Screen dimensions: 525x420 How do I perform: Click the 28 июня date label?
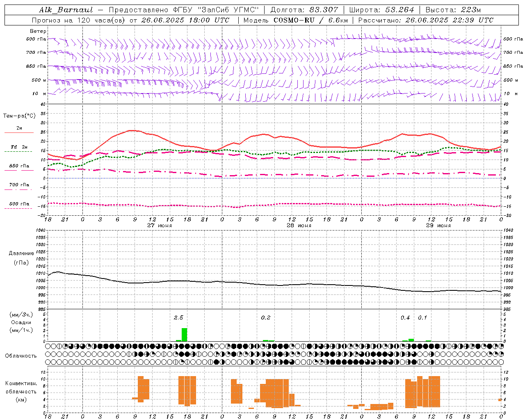coord(299,226)
